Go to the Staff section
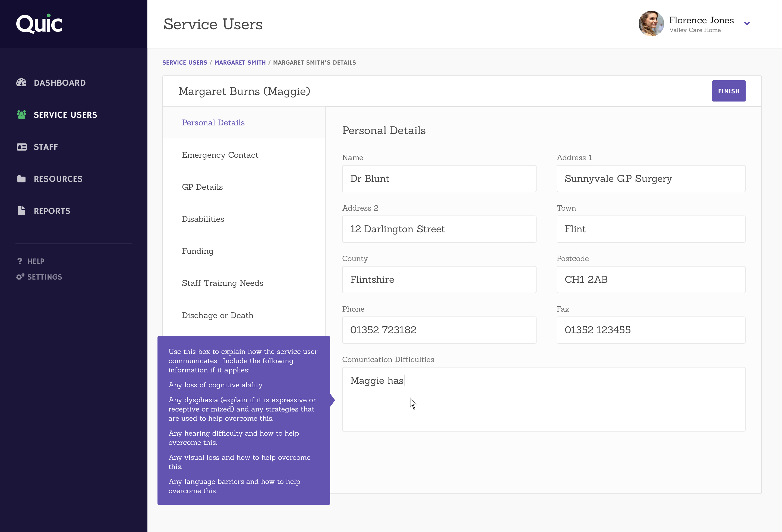Image resolution: width=782 pixels, height=532 pixels. click(46, 147)
